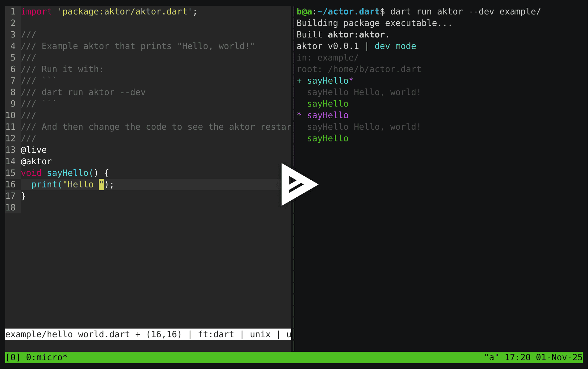Click line number 1 in the gutter
Viewport: 588px width, 369px height.
tap(13, 12)
